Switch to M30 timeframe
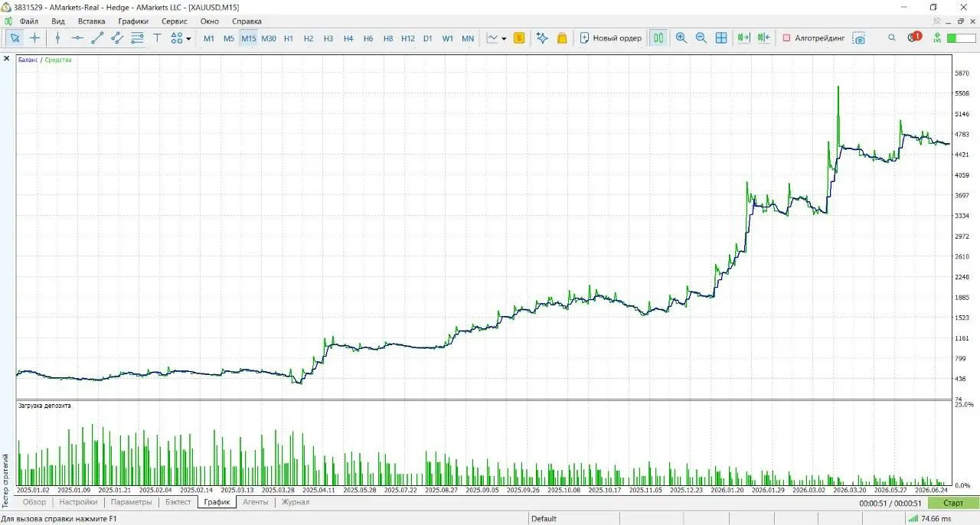This screenshot has height=525, width=980. (x=269, y=38)
